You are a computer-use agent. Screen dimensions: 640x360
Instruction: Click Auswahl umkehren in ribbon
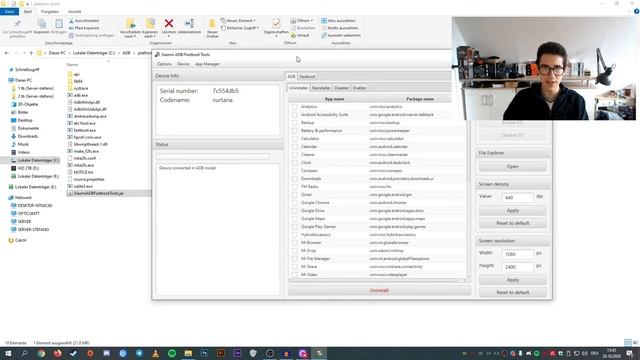point(341,36)
